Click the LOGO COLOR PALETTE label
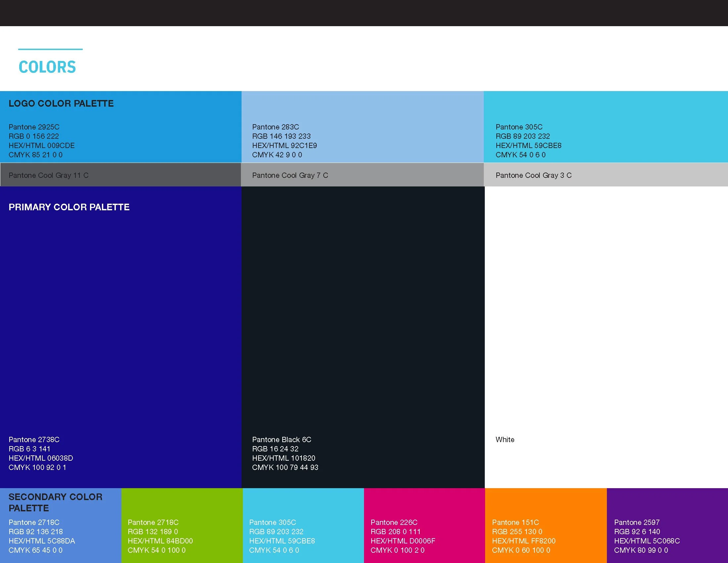 click(x=61, y=103)
